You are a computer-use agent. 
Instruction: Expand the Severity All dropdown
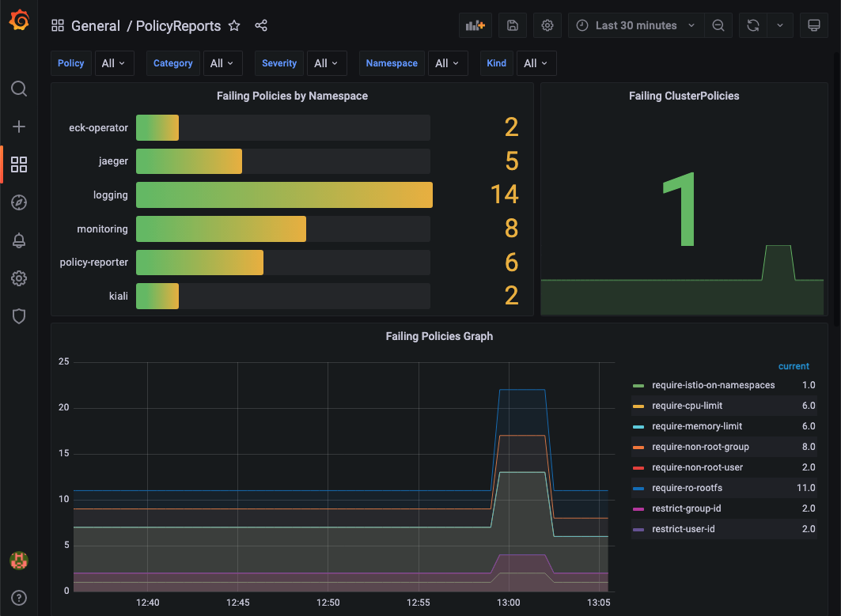click(327, 63)
